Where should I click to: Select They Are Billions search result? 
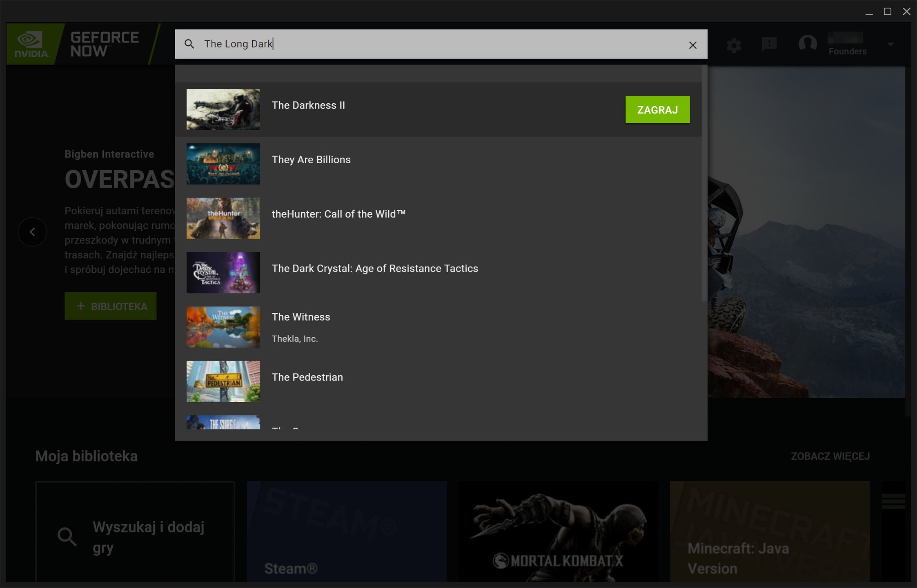438,164
